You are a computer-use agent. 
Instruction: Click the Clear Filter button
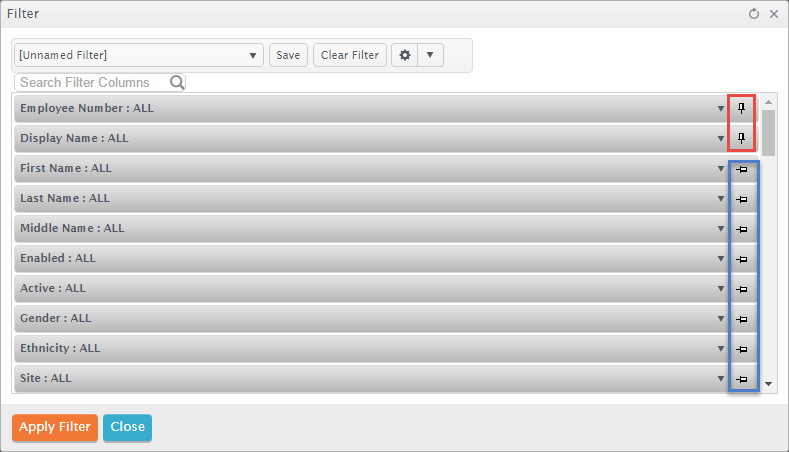(x=350, y=55)
